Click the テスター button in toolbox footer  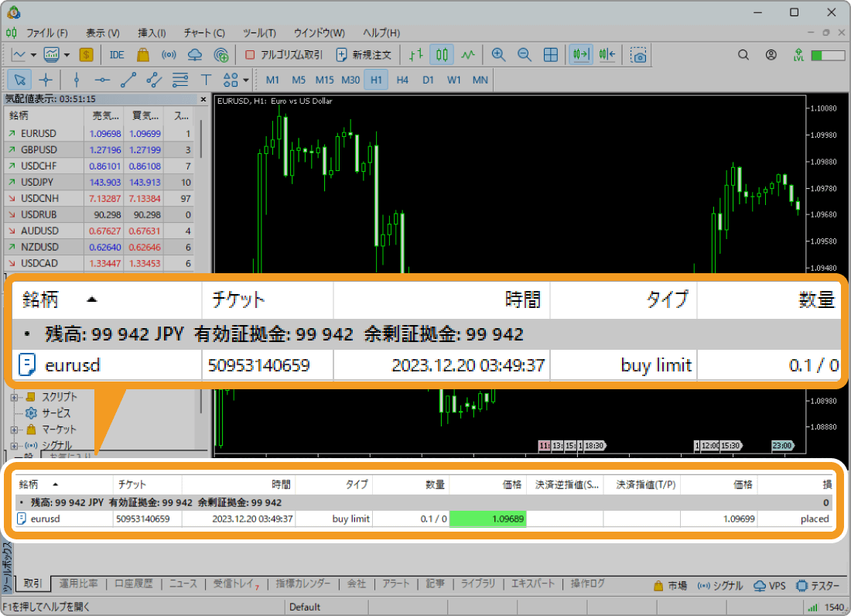pos(818,586)
